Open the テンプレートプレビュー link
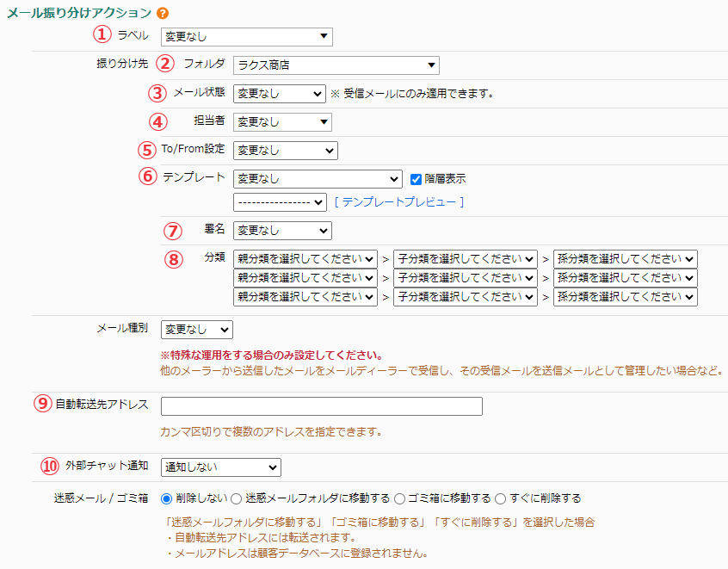Viewport: 728px width, 569px height. point(399,201)
